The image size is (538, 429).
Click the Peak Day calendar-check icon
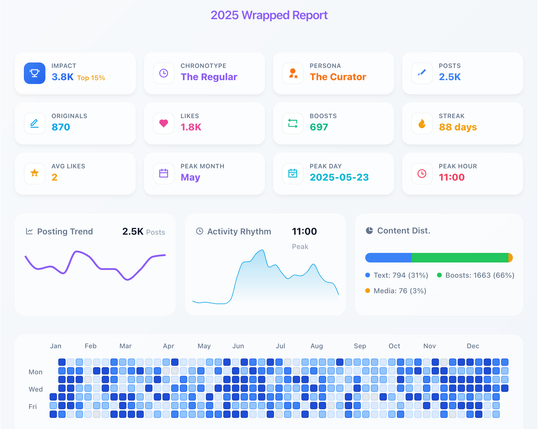(293, 173)
